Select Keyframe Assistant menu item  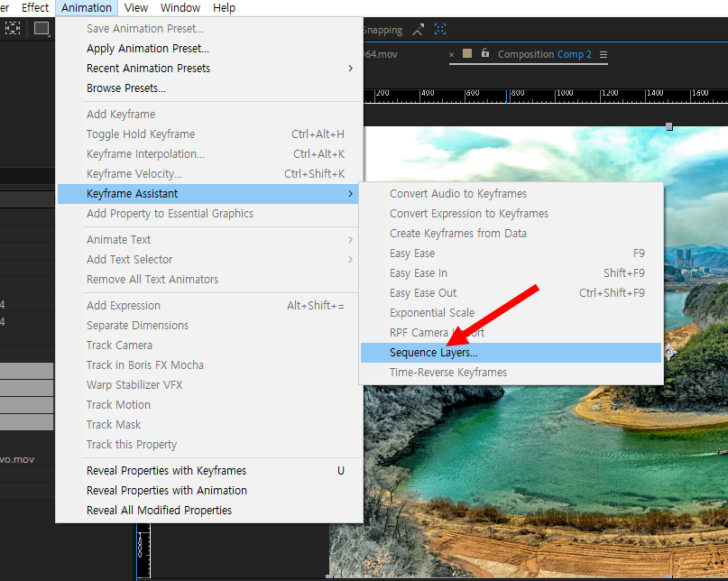pos(209,194)
